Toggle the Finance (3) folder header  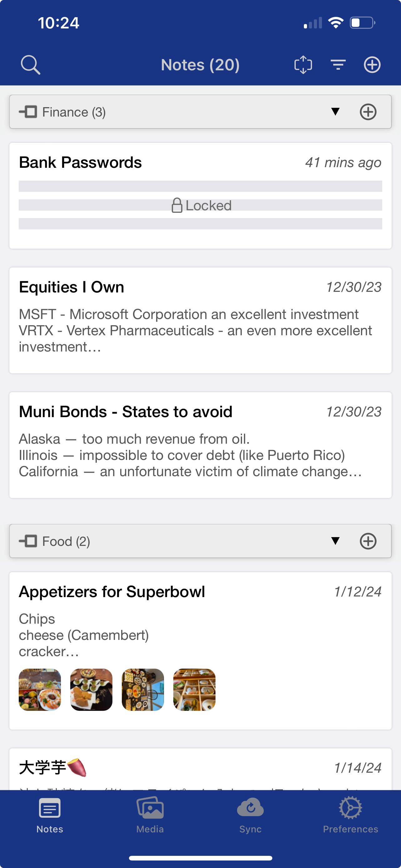[200, 112]
